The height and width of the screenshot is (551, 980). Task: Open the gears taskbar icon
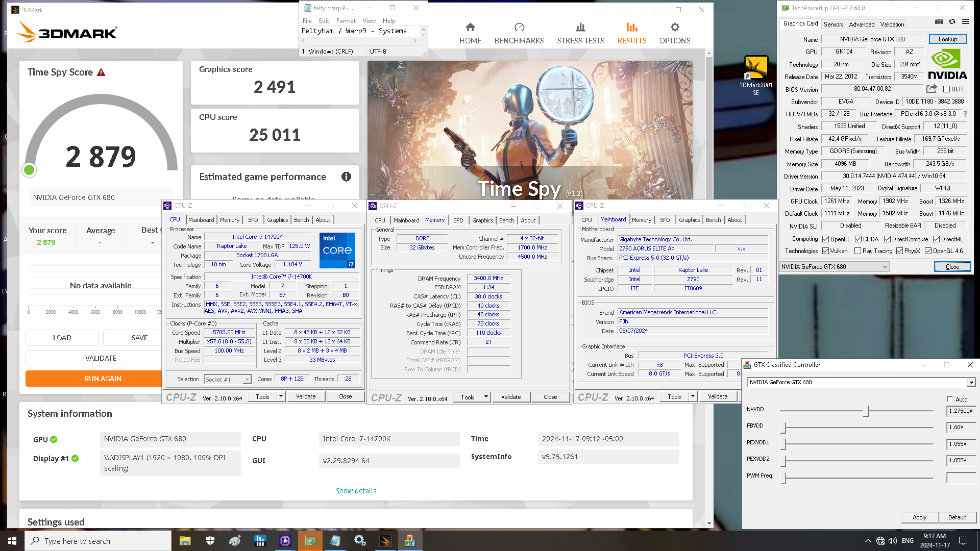coord(360,541)
